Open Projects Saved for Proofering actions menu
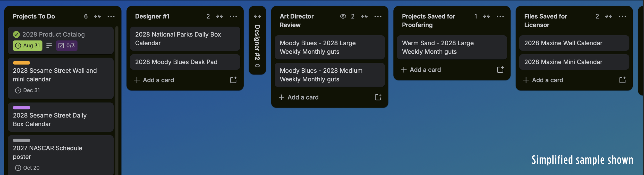644x175 pixels. point(500,16)
